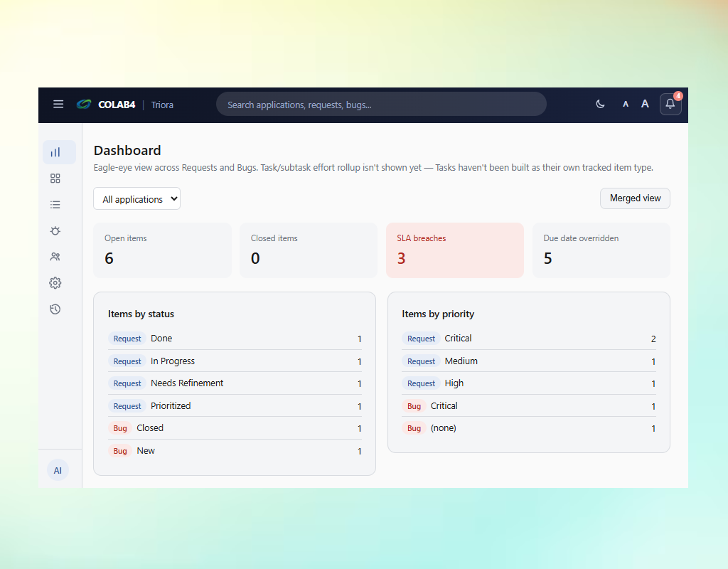
Task: Open the Closed items card
Action: (309, 250)
